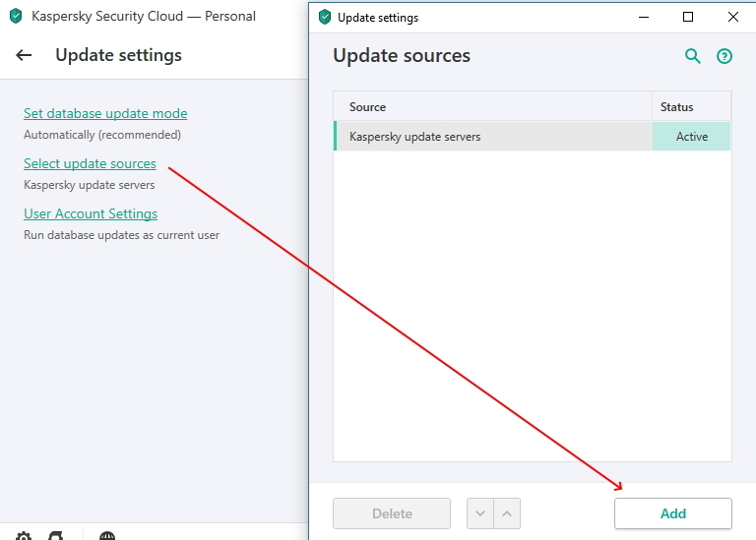Select Kaspersky update servers row
Image resolution: width=756 pixels, height=540 pixels.
[x=492, y=137]
